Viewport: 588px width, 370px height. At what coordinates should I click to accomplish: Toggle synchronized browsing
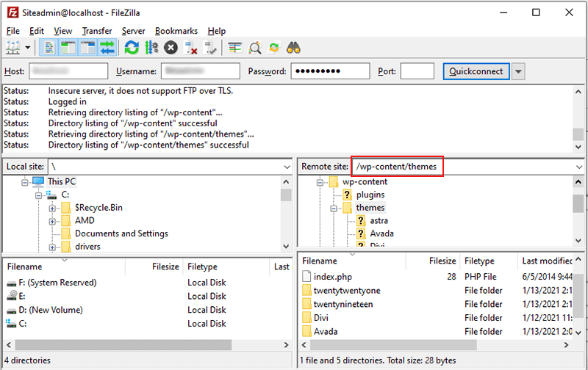point(274,48)
